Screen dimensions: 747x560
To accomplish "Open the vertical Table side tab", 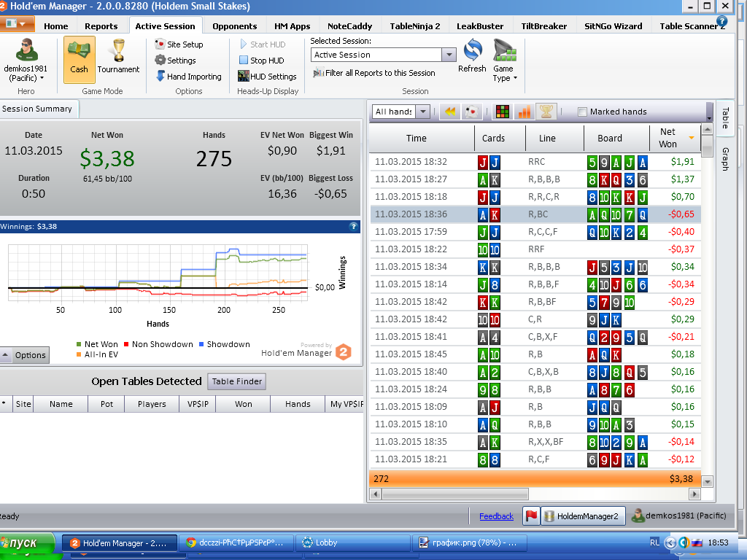I will [x=726, y=118].
